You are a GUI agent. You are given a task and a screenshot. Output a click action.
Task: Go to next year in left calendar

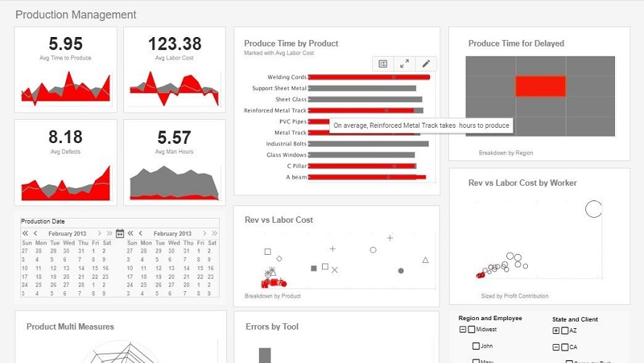110,233
